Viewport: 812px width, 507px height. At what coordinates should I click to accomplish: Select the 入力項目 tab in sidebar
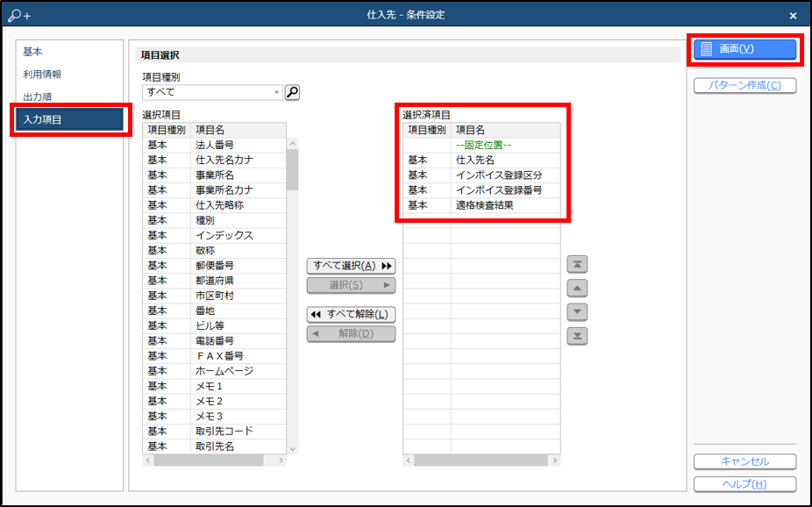(x=70, y=119)
